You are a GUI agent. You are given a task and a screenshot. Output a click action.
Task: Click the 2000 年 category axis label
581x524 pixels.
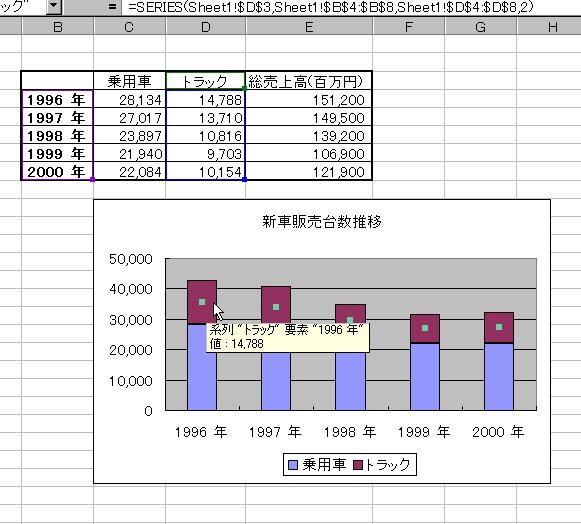pos(498,432)
